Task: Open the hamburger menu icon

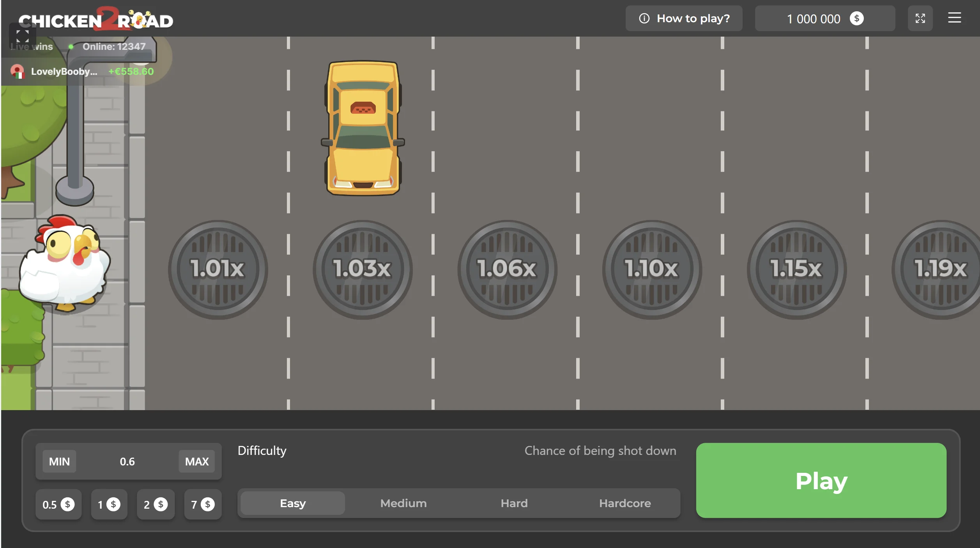Action: pyautogui.click(x=954, y=18)
